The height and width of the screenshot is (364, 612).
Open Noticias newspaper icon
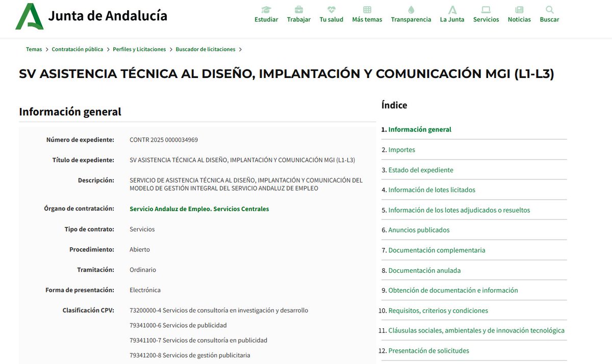519,9
